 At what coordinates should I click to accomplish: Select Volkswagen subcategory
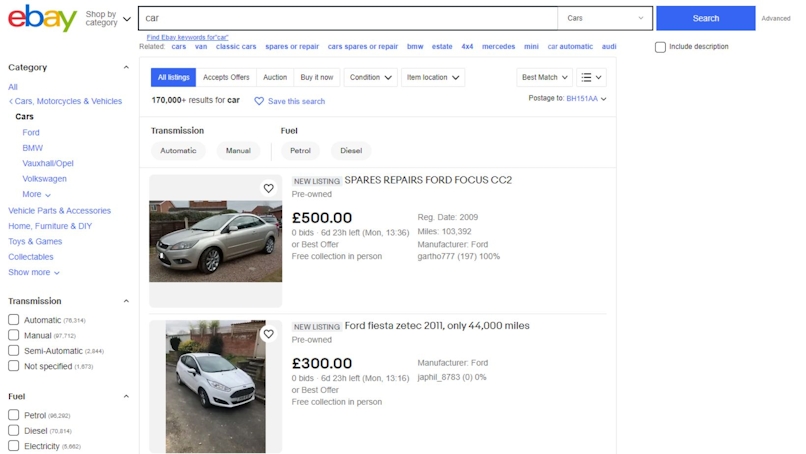[x=44, y=178]
